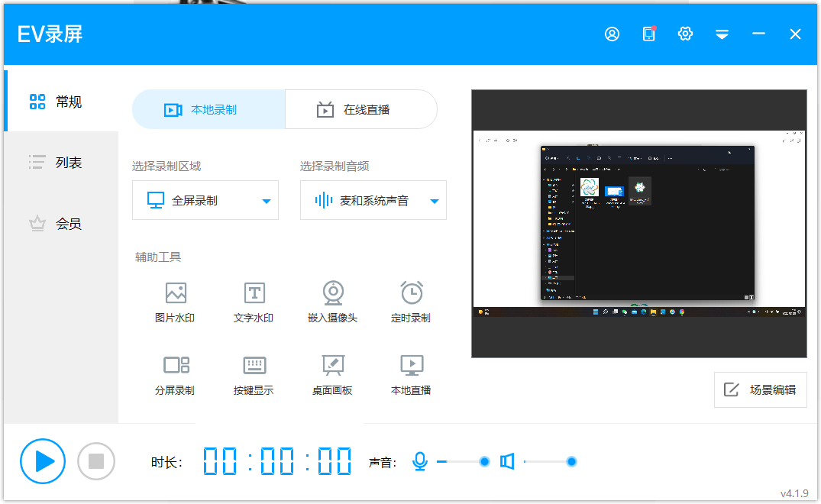Switch to 在线直播 mode

coord(361,109)
